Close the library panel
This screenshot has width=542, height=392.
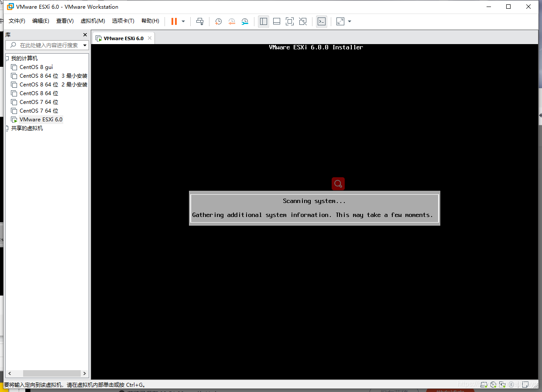click(85, 35)
